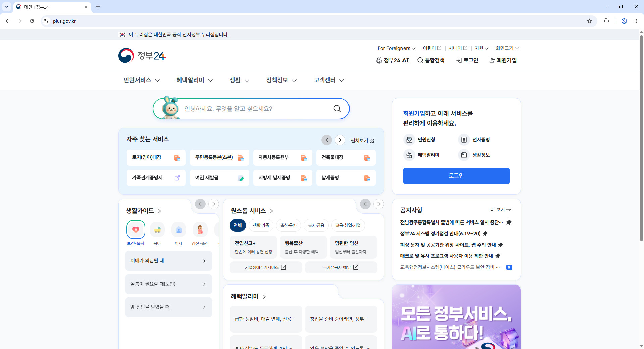Expand the 민원서비스 menu

click(x=142, y=80)
